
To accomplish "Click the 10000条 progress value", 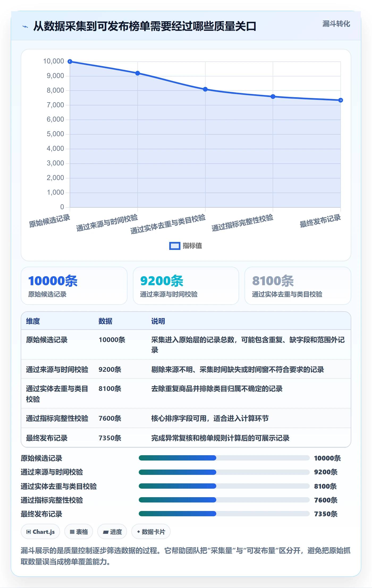I will [x=327, y=458].
